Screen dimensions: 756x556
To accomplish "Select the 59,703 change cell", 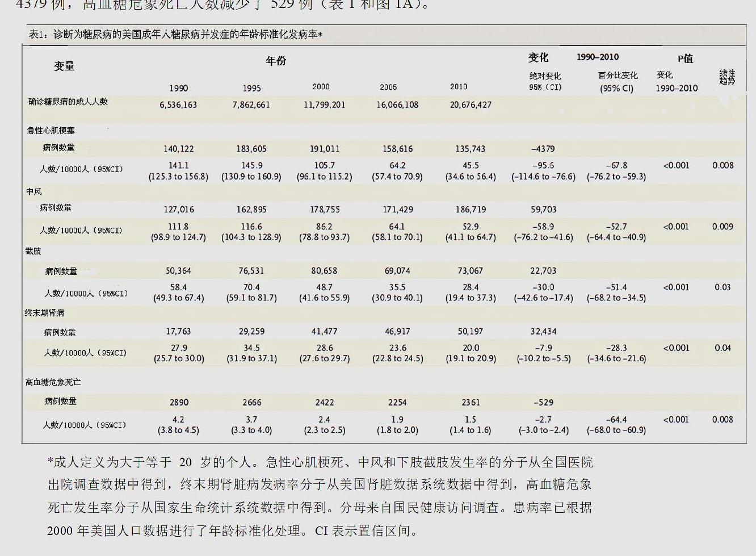I will [x=544, y=210].
